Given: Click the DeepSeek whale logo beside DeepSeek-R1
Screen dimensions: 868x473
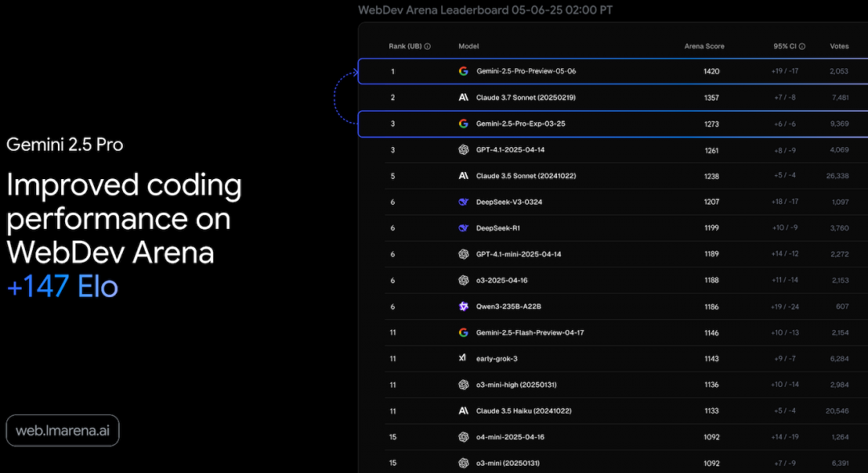Looking at the screenshot, I should [x=464, y=228].
